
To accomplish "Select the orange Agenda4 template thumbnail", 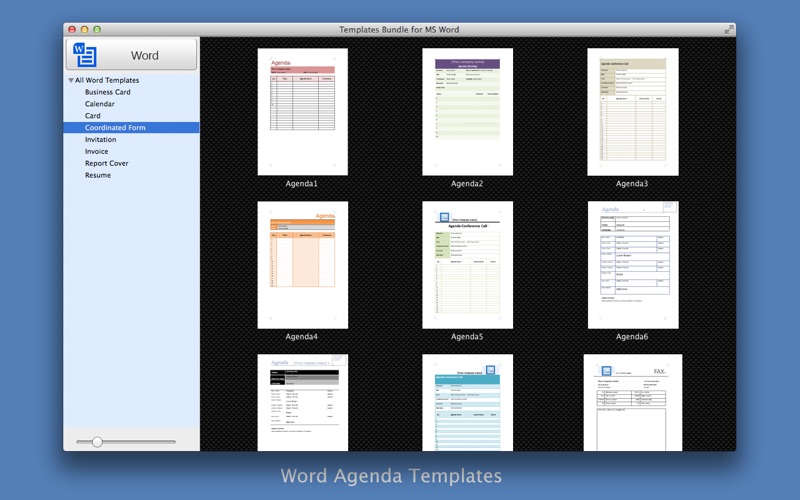I will click(x=303, y=265).
